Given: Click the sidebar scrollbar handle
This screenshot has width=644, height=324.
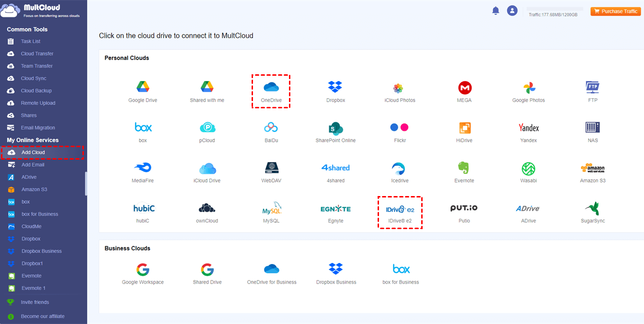Looking at the screenshot, I should click(x=86, y=184).
